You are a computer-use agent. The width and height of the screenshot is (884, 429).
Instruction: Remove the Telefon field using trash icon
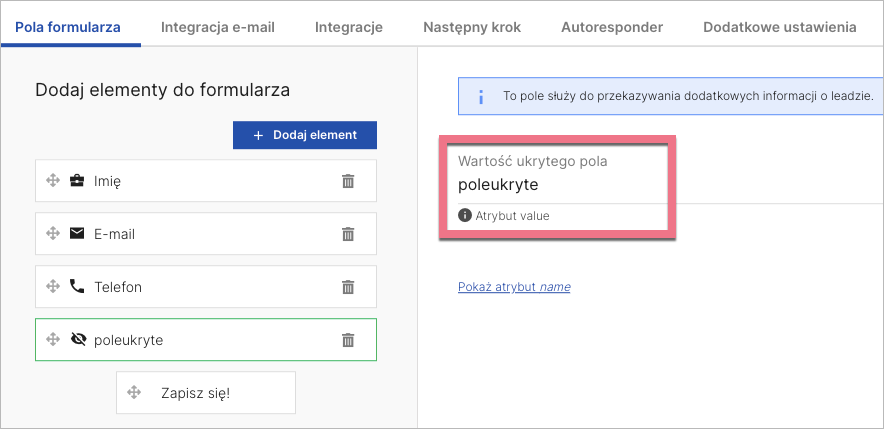(348, 287)
